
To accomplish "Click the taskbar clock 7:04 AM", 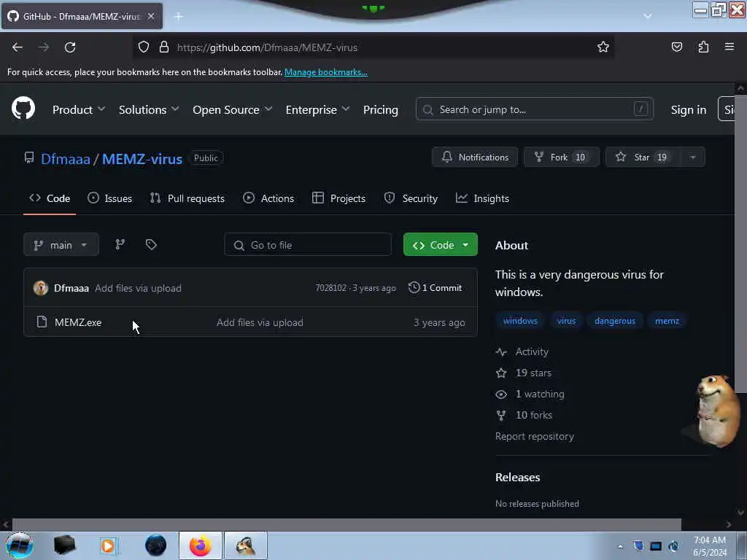I will [710, 546].
